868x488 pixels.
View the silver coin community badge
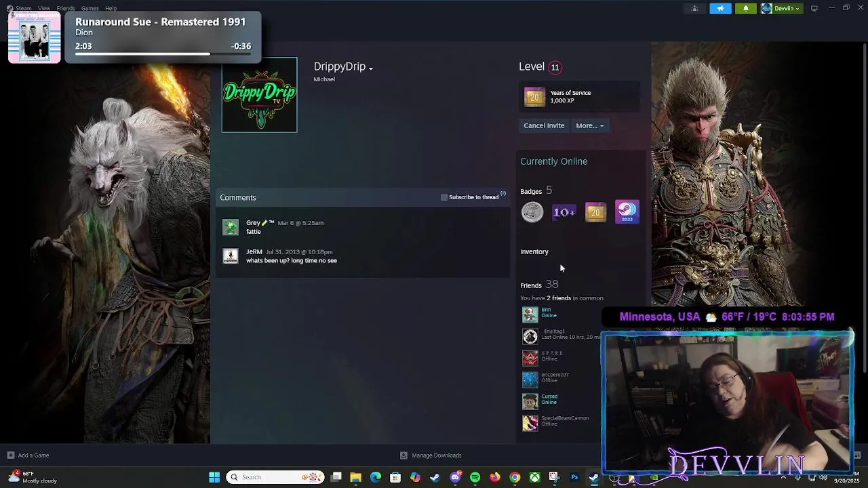(x=532, y=212)
